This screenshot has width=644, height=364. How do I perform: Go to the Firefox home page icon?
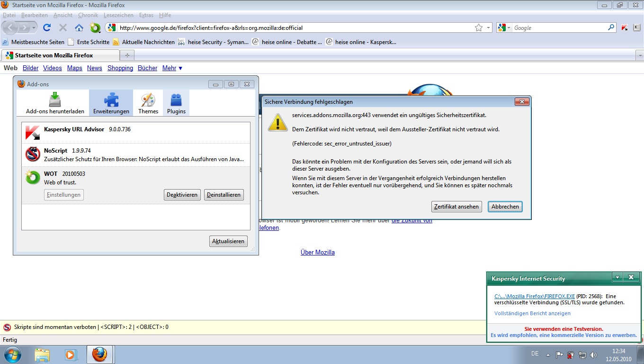(x=79, y=27)
